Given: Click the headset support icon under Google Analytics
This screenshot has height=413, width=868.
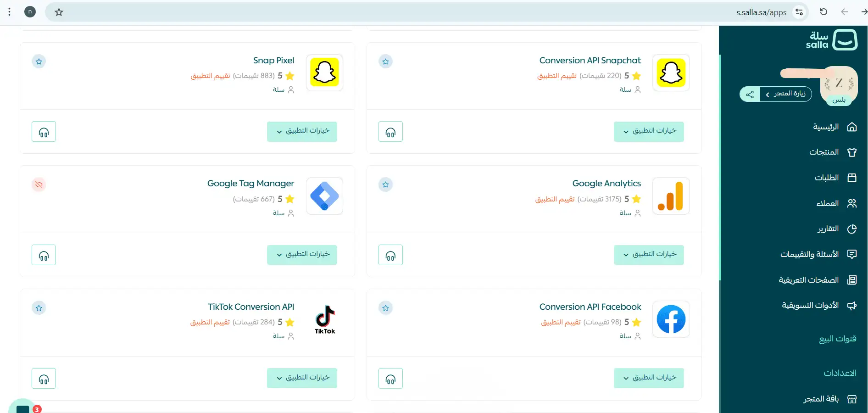Looking at the screenshot, I should point(390,255).
